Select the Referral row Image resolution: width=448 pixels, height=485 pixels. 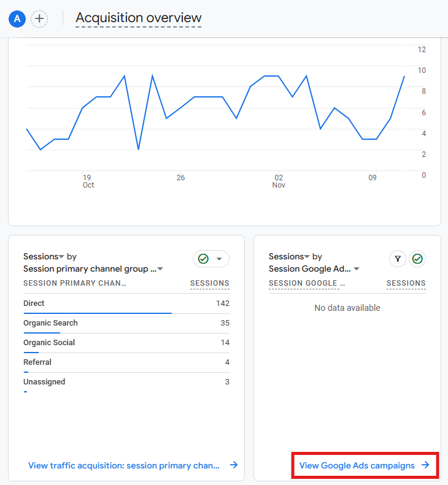(126, 362)
